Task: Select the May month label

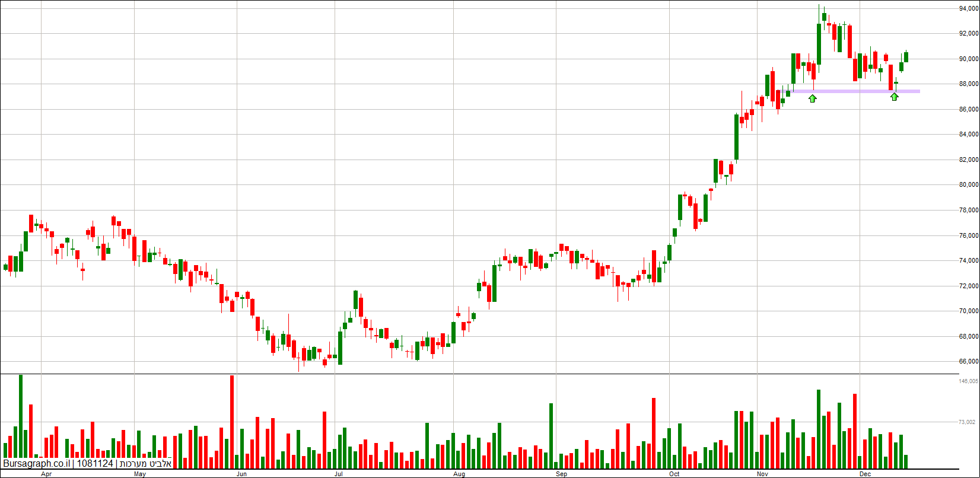Action: tap(140, 474)
